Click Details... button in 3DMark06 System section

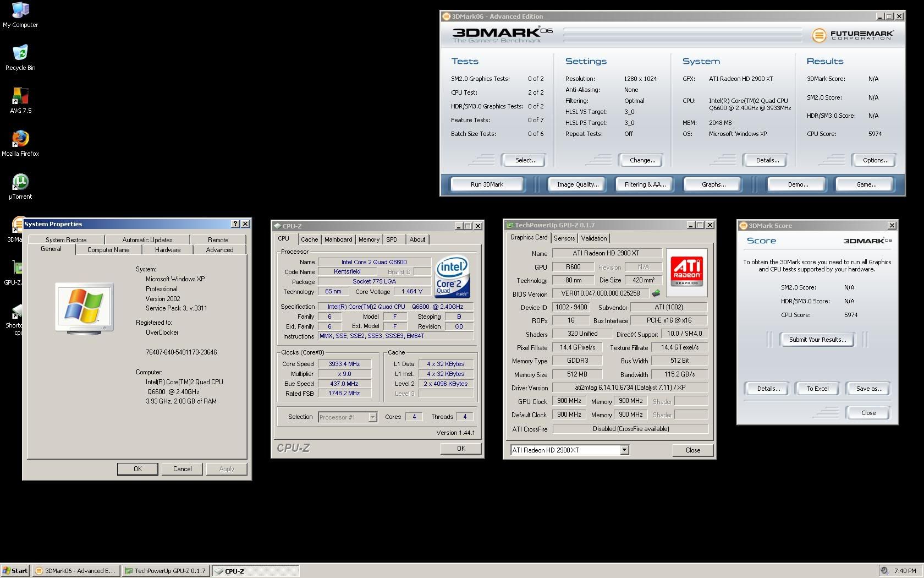point(767,160)
